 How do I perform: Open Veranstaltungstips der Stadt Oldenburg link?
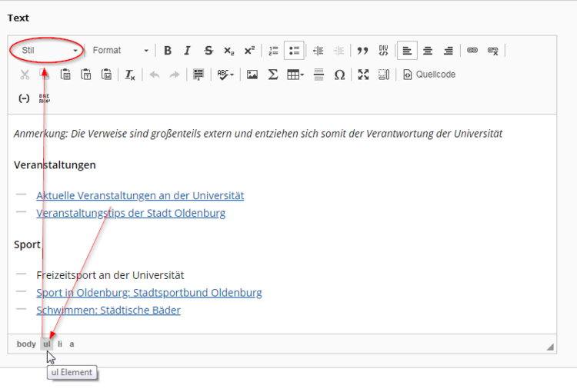pyautogui.click(x=131, y=213)
